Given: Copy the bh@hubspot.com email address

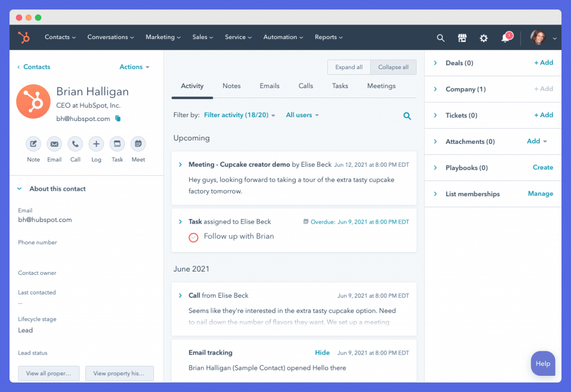Looking at the screenshot, I should tap(118, 118).
